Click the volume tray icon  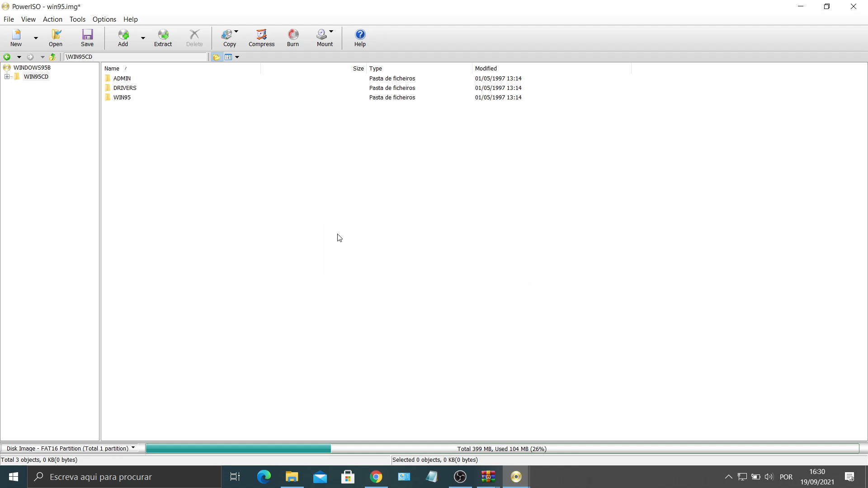(769, 477)
